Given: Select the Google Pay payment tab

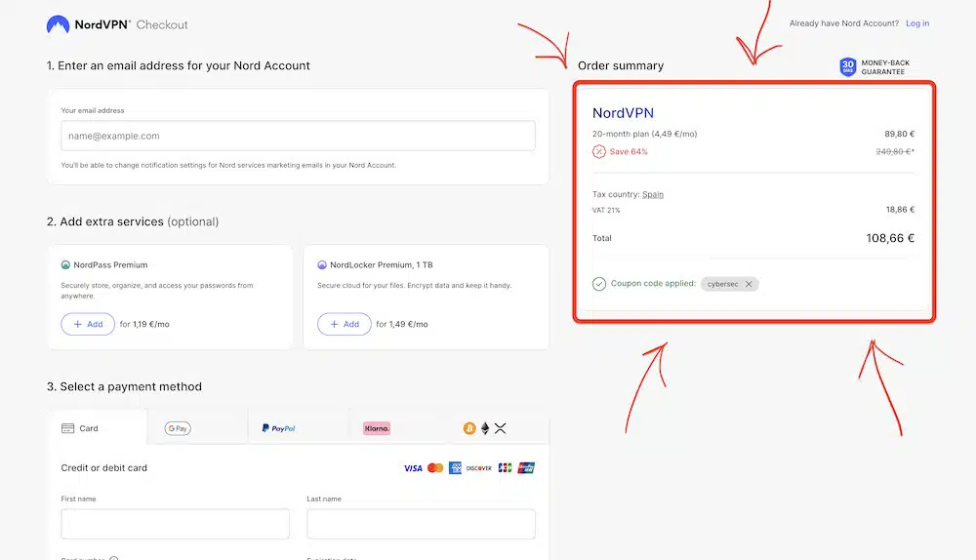Looking at the screenshot, I should pos(198,428).
